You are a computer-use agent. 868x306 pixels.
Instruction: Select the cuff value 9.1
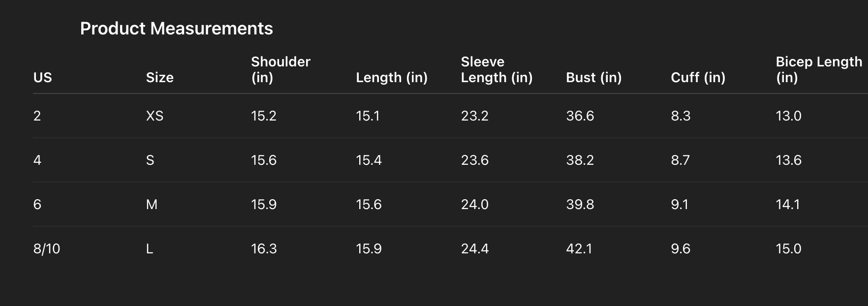point(680,204)
